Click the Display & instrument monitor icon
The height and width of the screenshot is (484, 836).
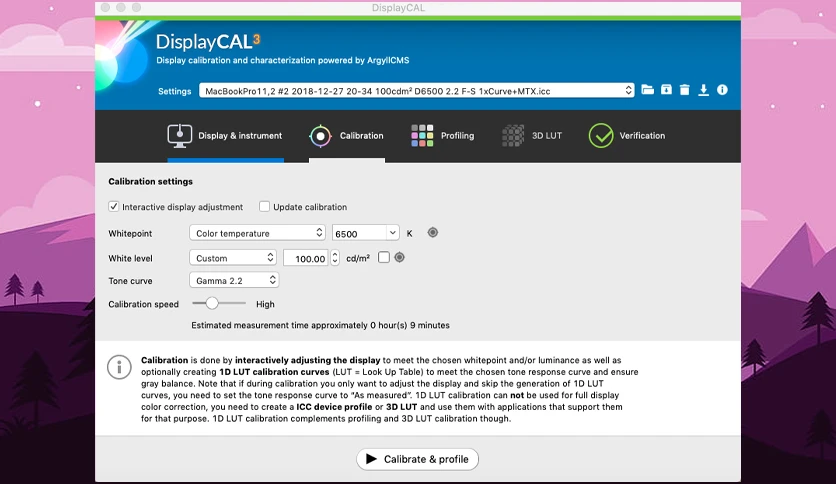point(180,135)
